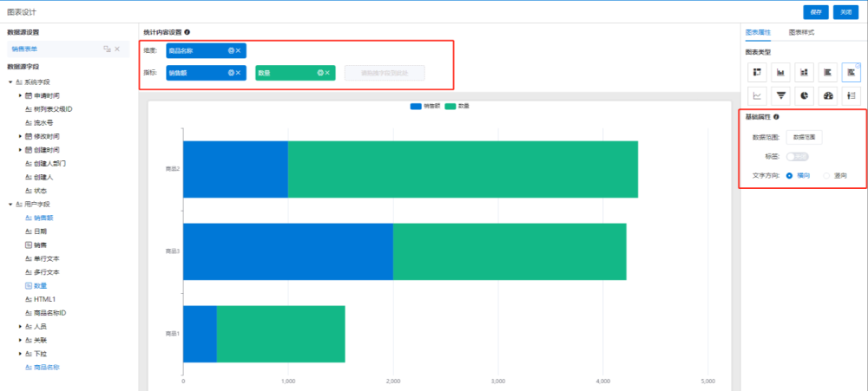868x391 pixels.
Task: Switch to the 图表样式 tab
Action: click(801, 32)
